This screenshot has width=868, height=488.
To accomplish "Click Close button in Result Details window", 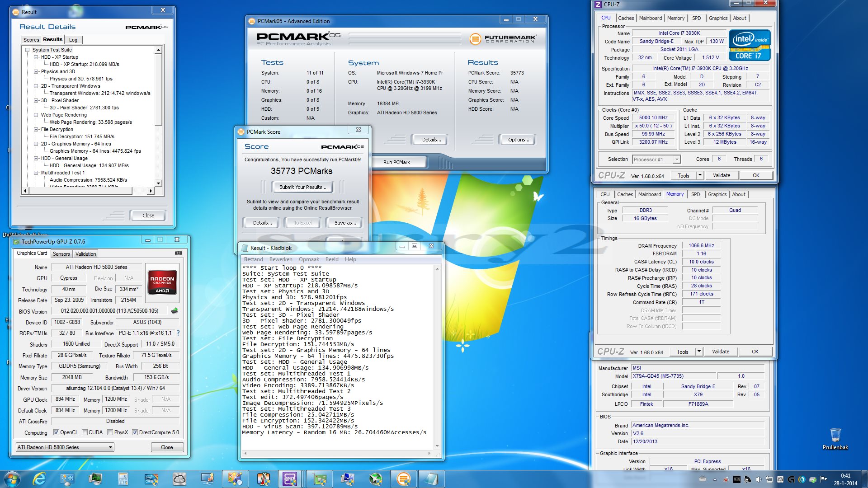I will [148, 216].
